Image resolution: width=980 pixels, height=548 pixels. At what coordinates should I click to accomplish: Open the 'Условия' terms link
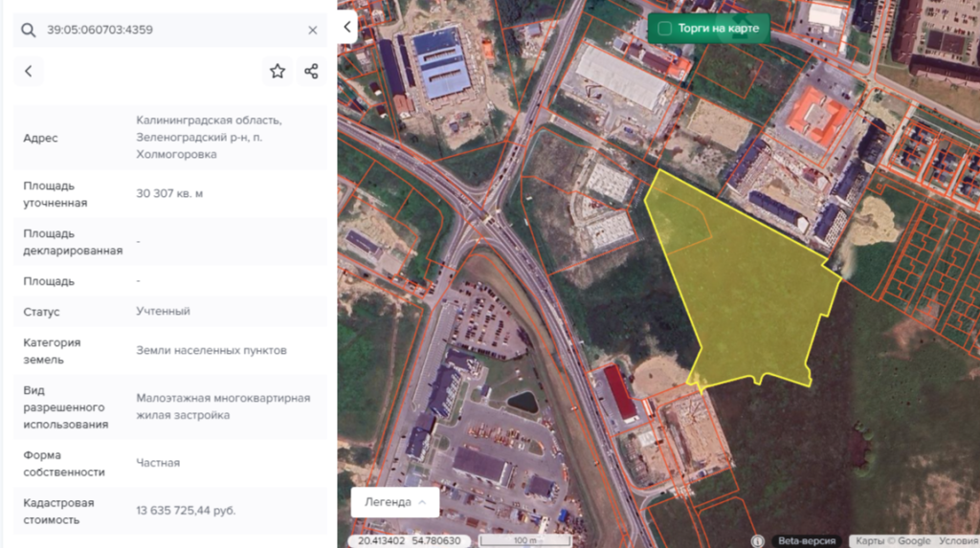(958, 540)
